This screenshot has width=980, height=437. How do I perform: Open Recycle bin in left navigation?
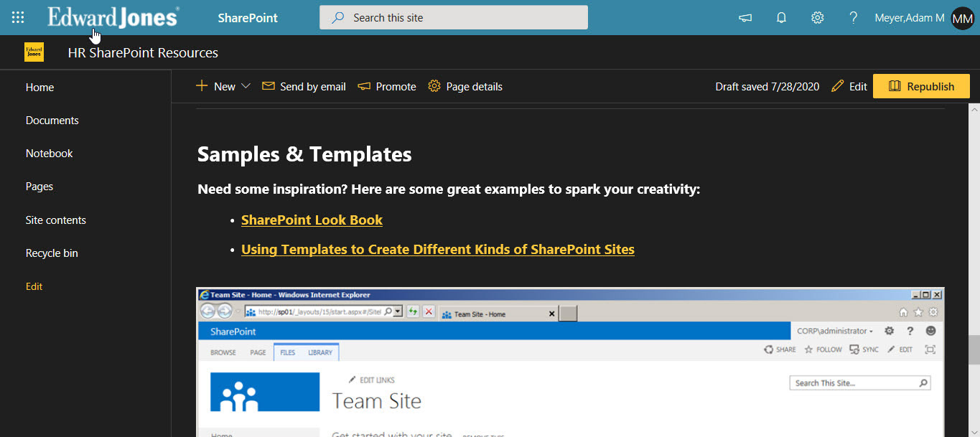pos(52,253)
